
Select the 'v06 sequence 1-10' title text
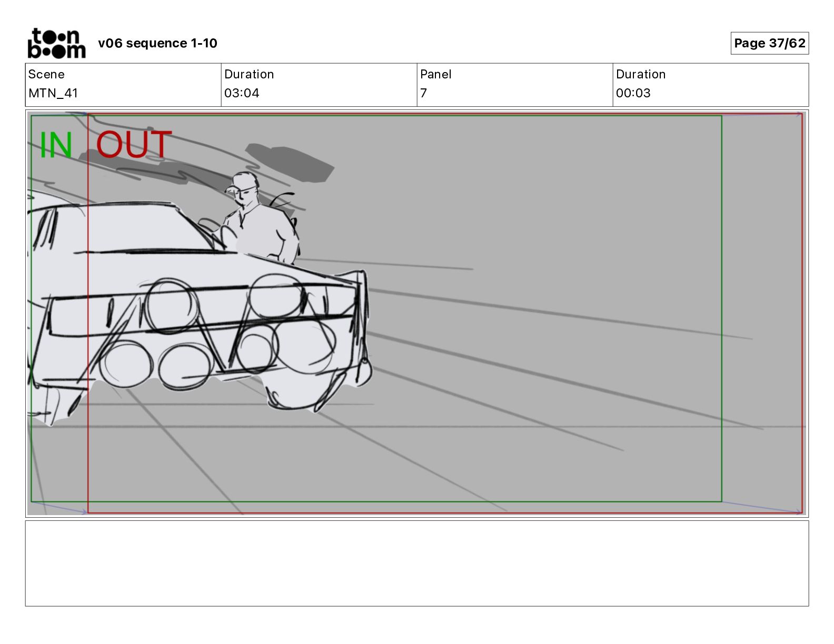click(x=157, y=43)
